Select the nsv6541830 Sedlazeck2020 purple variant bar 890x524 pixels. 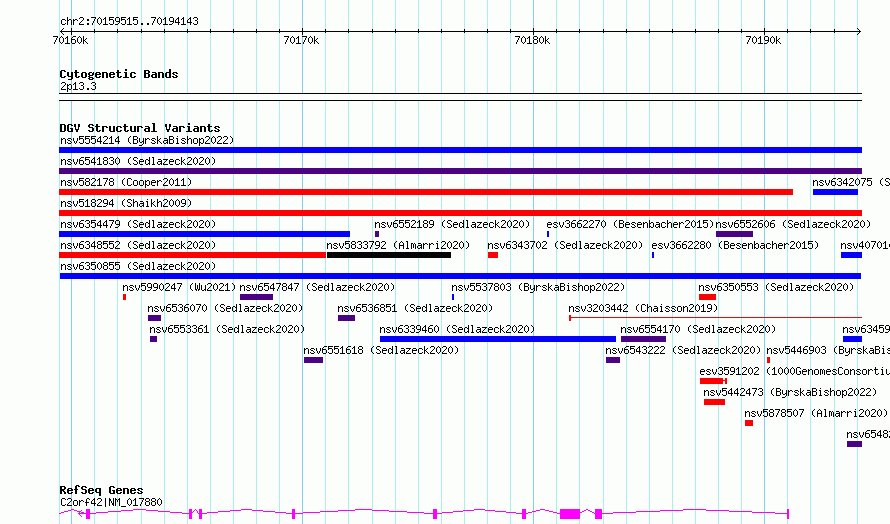point(460,171)
